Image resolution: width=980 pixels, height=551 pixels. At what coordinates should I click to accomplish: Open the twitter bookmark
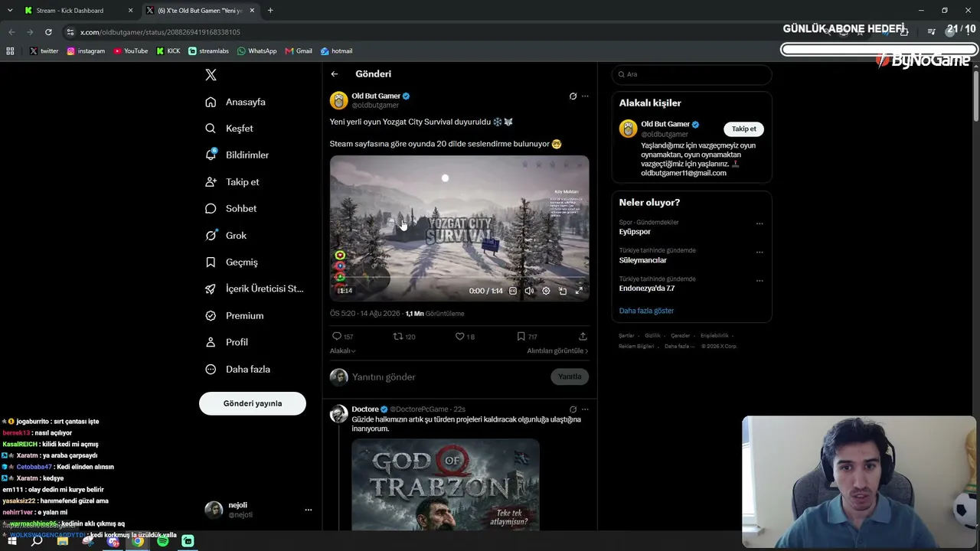(44, 51)
